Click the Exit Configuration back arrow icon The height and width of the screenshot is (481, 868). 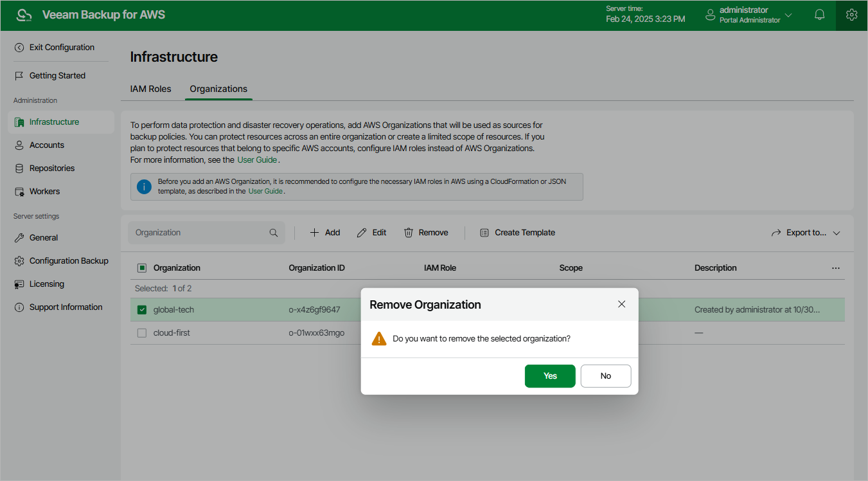[x=19, y=48]
